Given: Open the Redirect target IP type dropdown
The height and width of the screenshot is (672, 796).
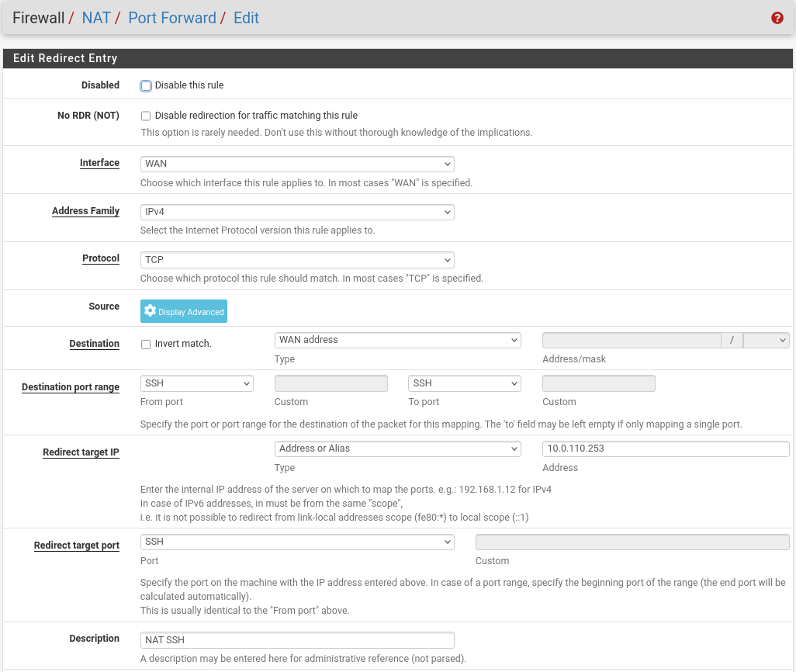Looking at the screenshot, I should click(397, 449).
